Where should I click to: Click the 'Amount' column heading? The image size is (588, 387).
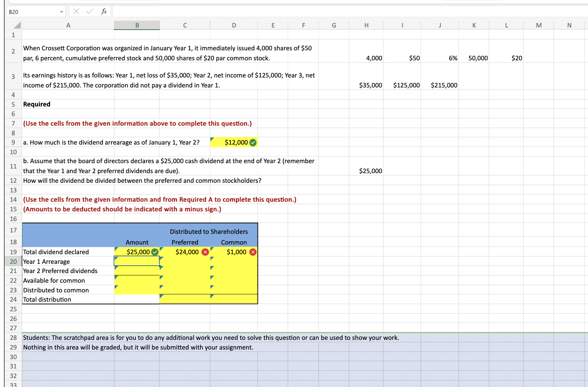click(137, 242)
